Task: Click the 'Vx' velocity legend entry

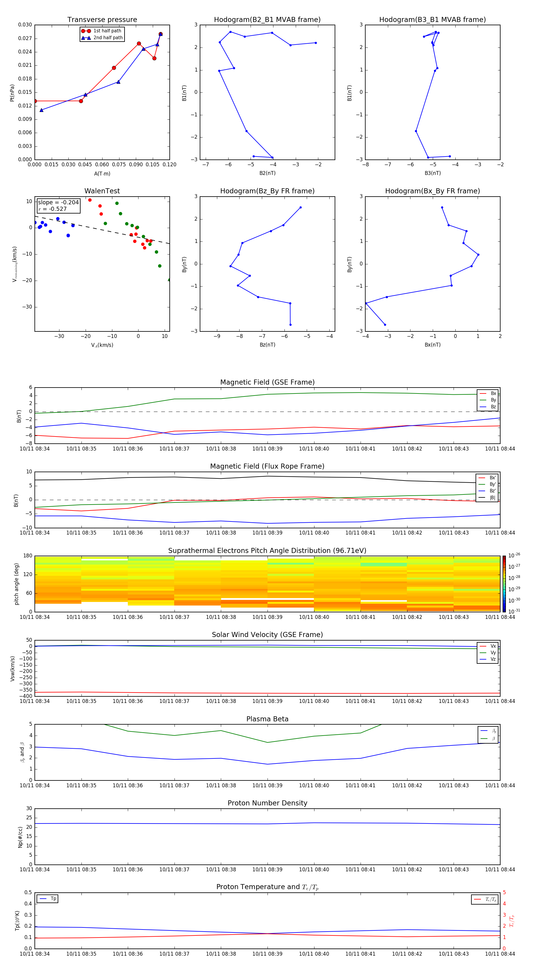Action: pyautogui.click(x=488, y=646)
